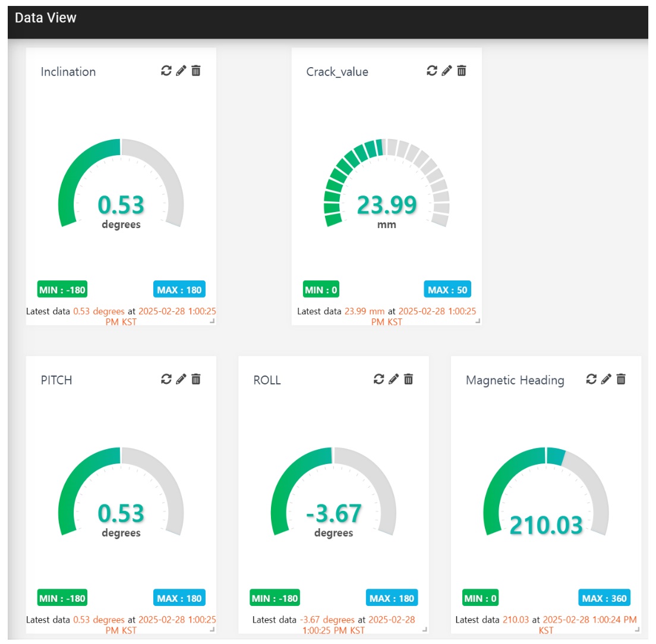Viewport: 656px width, 644px height.
Task: Click the Inclination MIN : -180 badge
Action: coord(62,289)
